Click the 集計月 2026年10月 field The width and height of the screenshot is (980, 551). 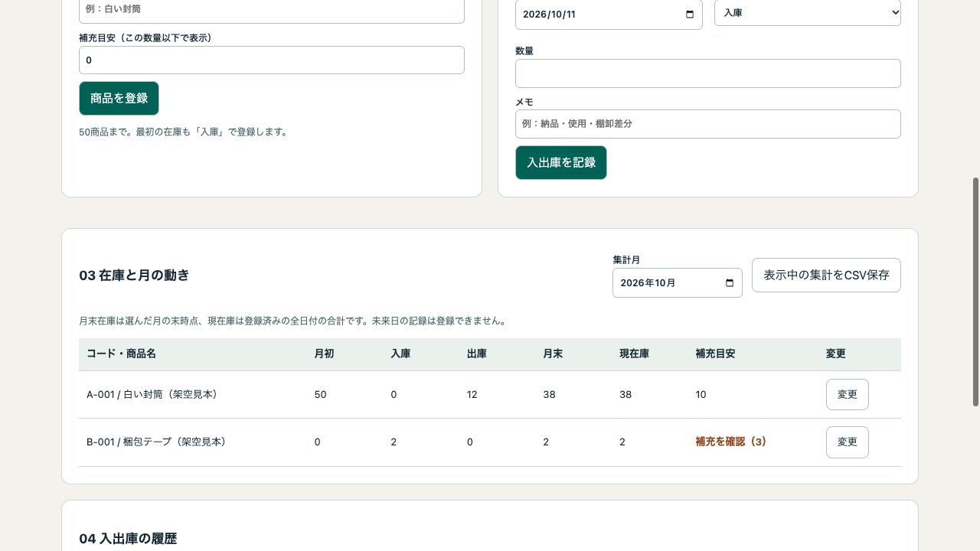coord(678,283)
